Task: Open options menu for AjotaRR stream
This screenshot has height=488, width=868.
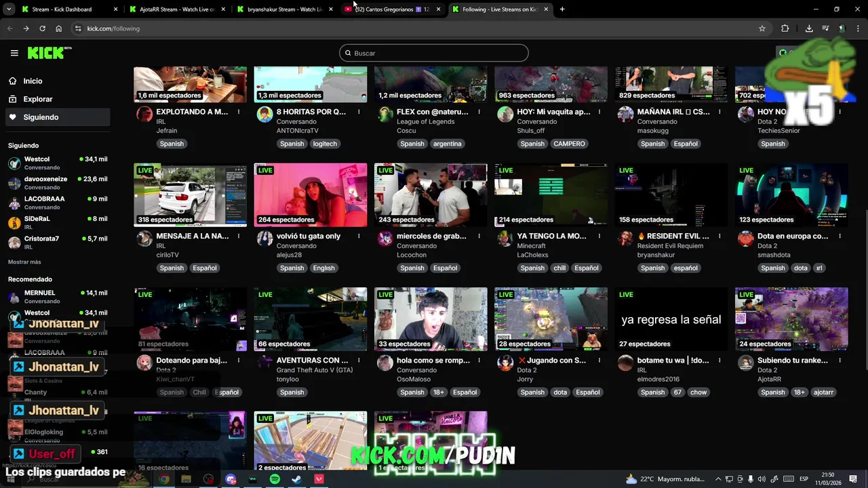Action: [840, 360]
